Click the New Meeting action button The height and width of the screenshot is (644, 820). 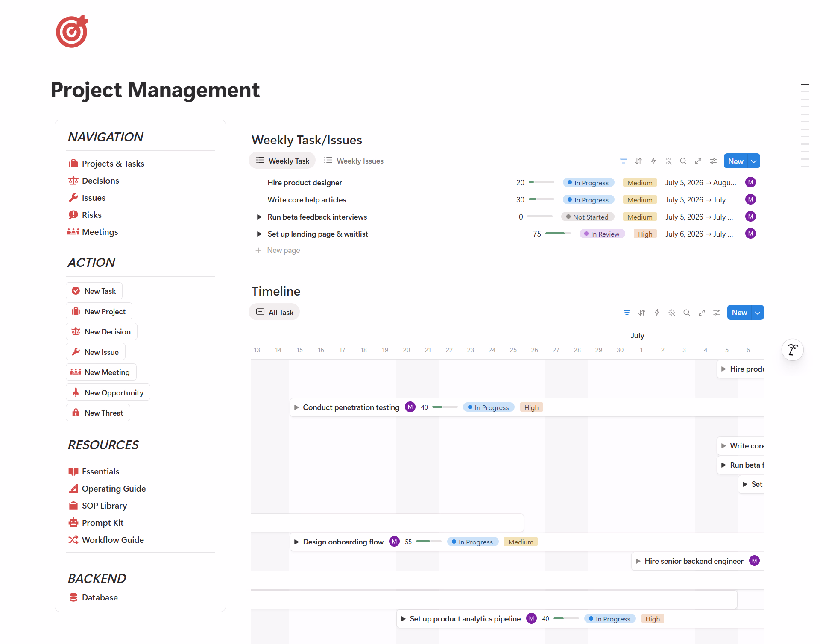click(x=101, y=372)
